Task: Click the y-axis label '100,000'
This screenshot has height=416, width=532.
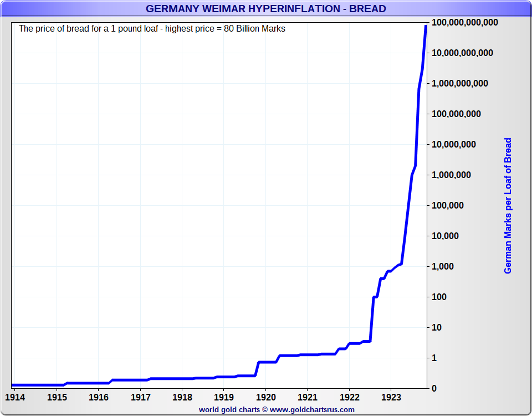Action: [448, 205]
